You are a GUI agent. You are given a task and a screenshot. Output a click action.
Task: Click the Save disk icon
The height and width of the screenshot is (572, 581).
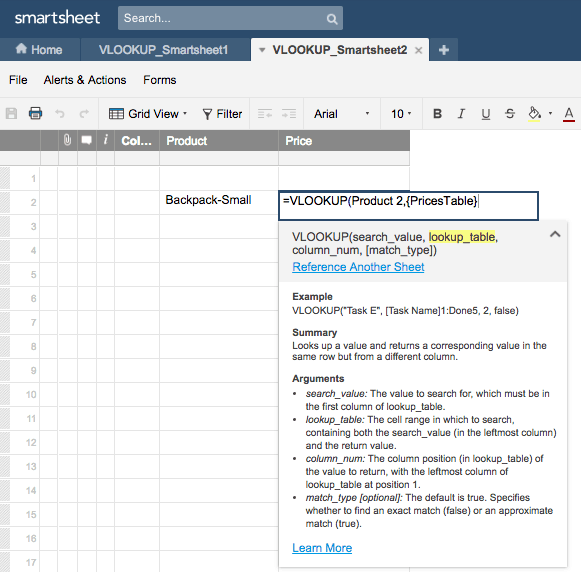click(11, 113)
